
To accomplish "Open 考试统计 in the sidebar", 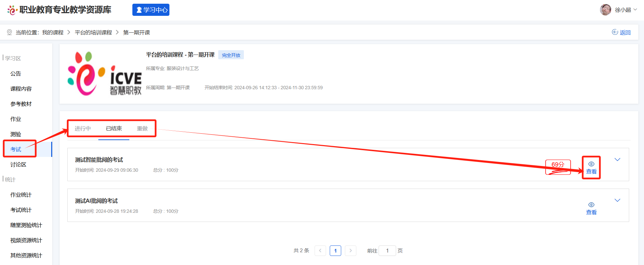I will point(21,210).
